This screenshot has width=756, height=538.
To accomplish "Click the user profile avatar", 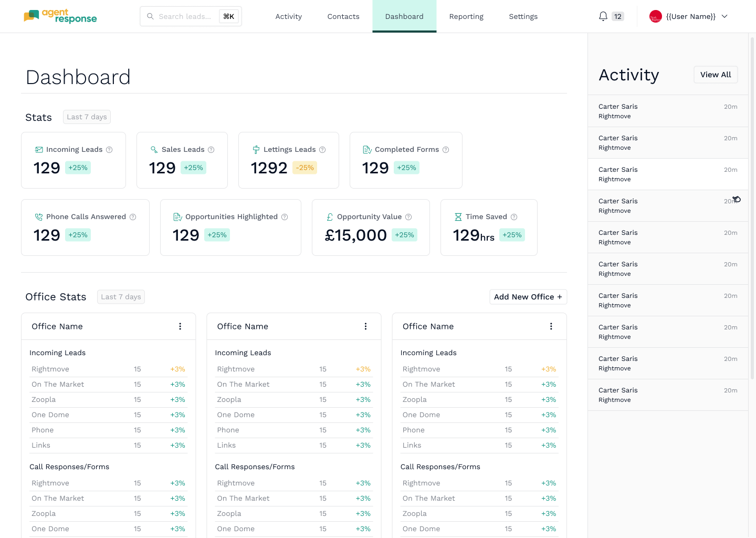I will 656,16.
